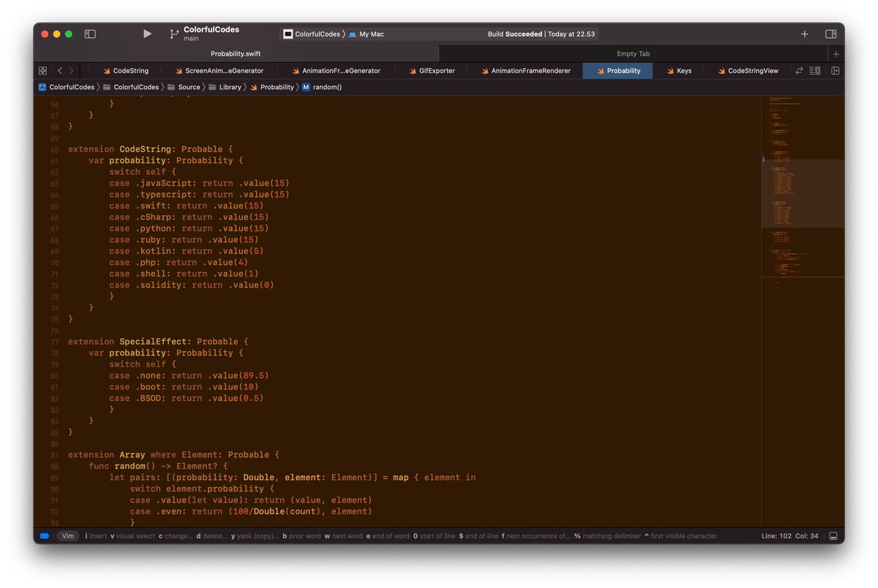Click the 'case .solidity: return .value(0)' line
This screenshot has width=878, height=588.
click(192, 285)
